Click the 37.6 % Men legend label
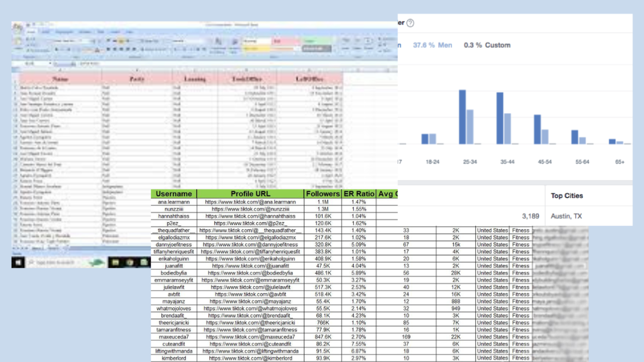644x362 pixels. point(432,45)
